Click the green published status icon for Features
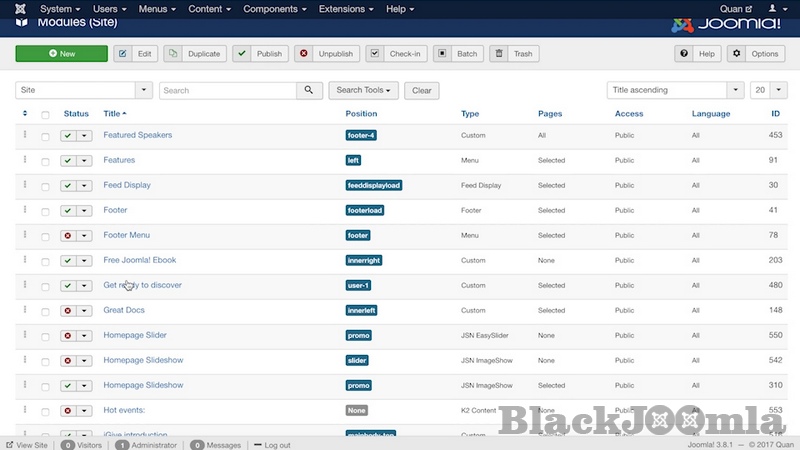800x450 pixels. click(68, 160)
